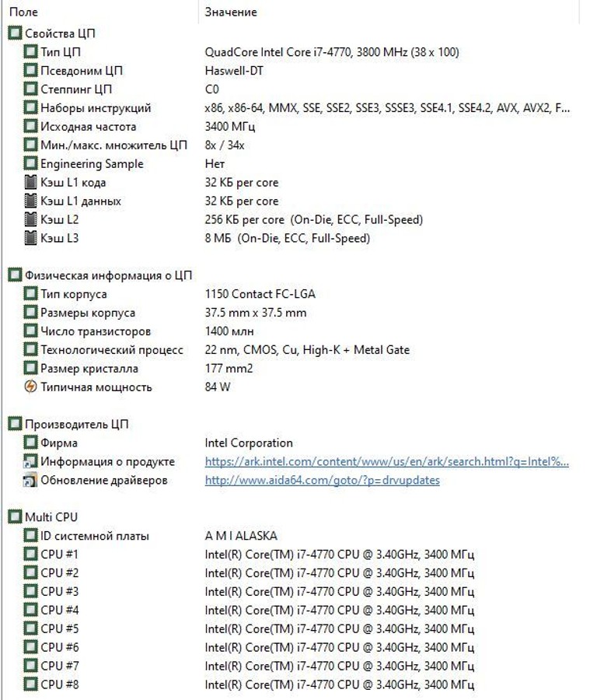This screenshot has width=597, height=700.
Task: Click the icon next to Псевдоним ЦП
Action: coord(30,71)
